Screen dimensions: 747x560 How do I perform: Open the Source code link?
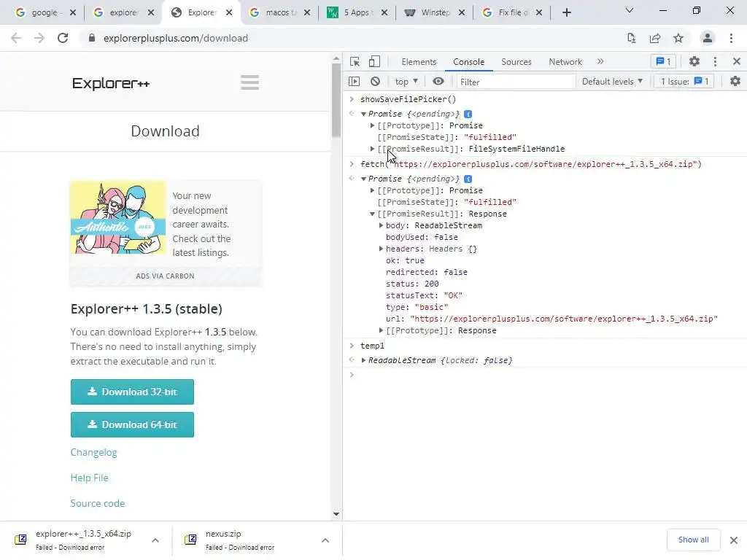point(98,503)
